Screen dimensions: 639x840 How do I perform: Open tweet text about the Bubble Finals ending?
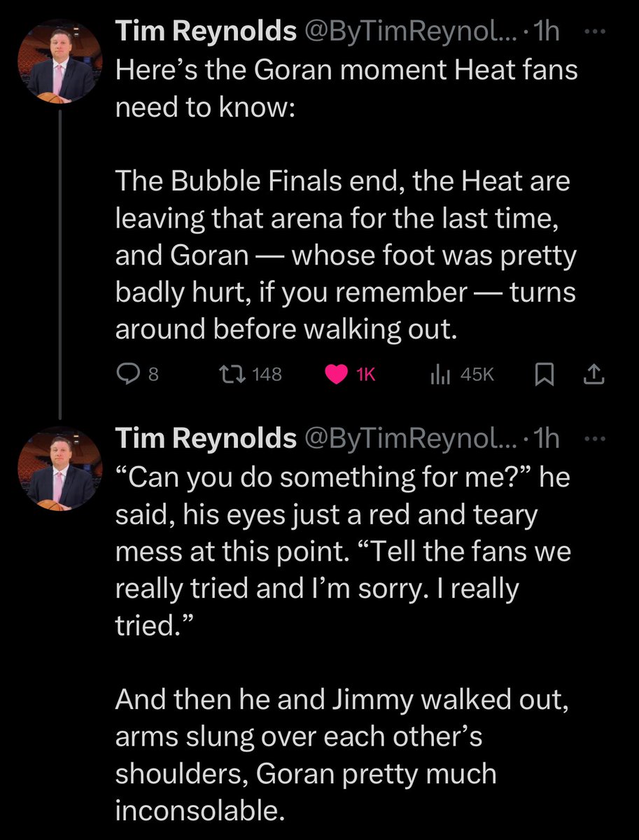pos(346,256)
